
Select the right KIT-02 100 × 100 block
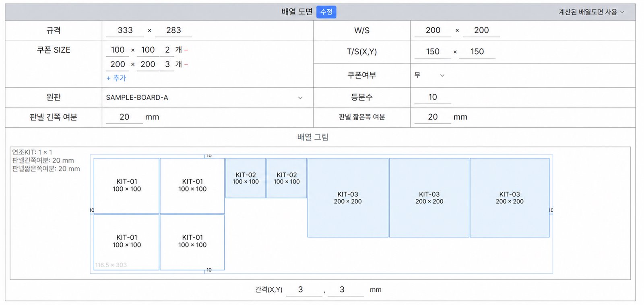(287, 178)
